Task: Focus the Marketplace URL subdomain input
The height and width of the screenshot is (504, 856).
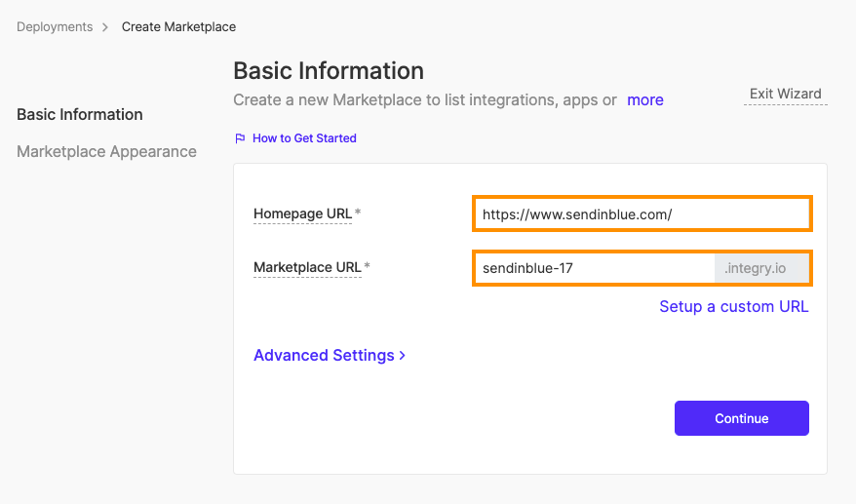Action: coord(594,267)
